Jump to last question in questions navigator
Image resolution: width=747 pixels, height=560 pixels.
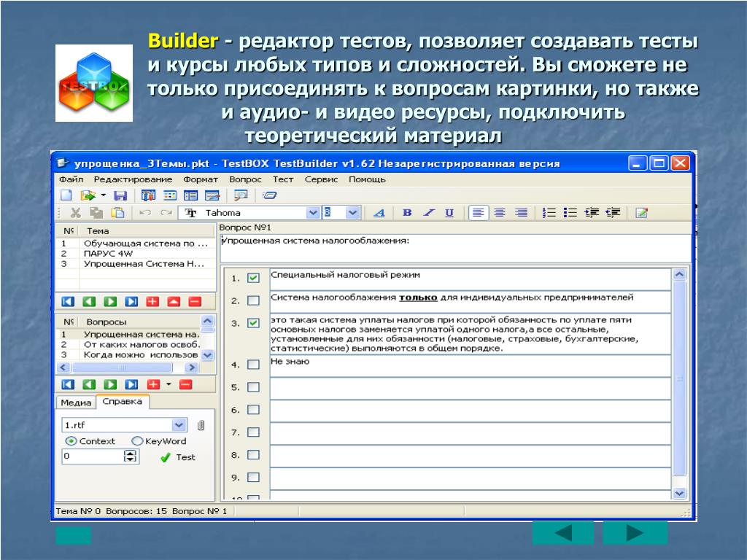tap(131, 384)
